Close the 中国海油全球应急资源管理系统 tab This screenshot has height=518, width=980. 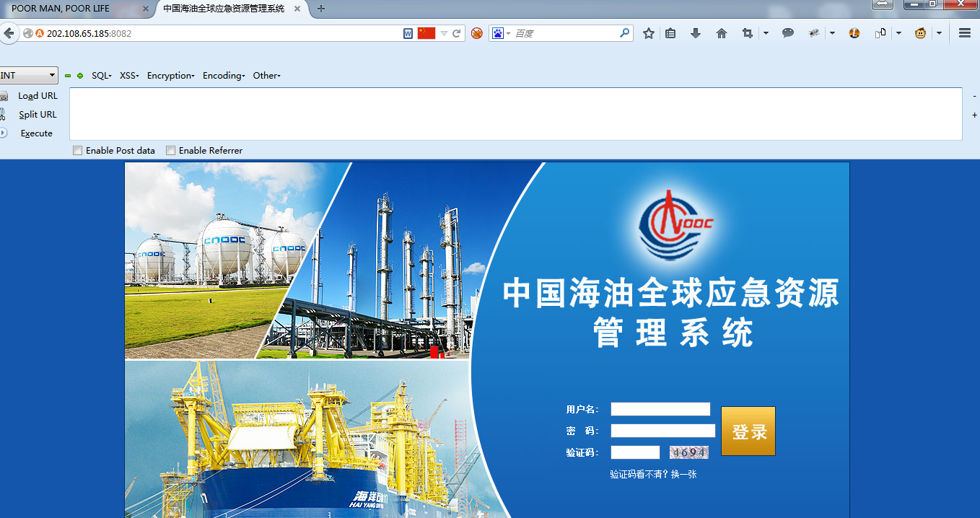297,9
